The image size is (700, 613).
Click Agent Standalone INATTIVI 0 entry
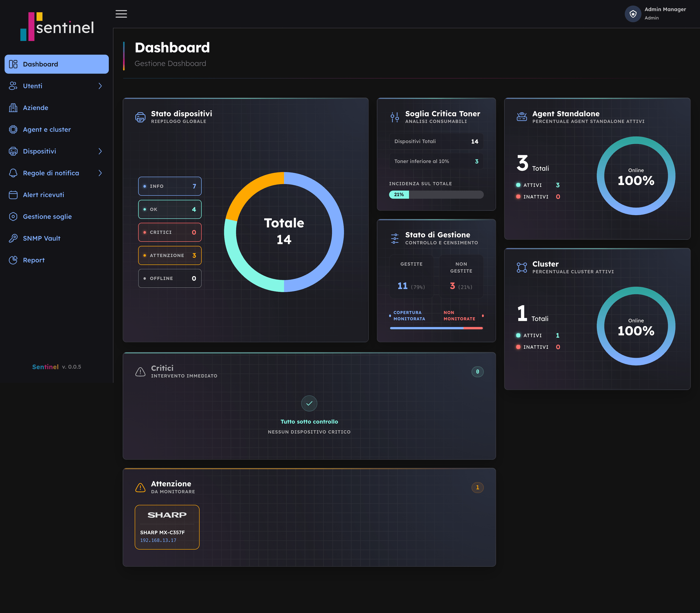tap(538, 197)
